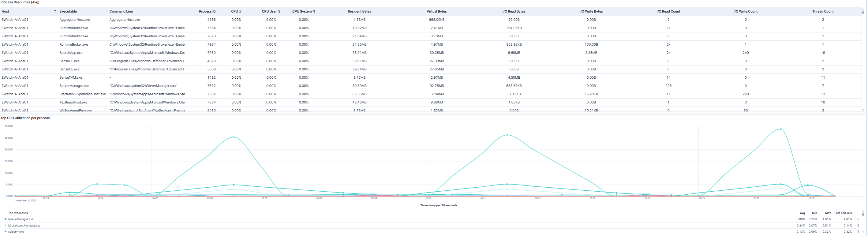The height and width of the screenshot is (236, 868).
Task: Click the 4.81% Max value for QueueManager.exe
Action: click(x=827, y=219)
